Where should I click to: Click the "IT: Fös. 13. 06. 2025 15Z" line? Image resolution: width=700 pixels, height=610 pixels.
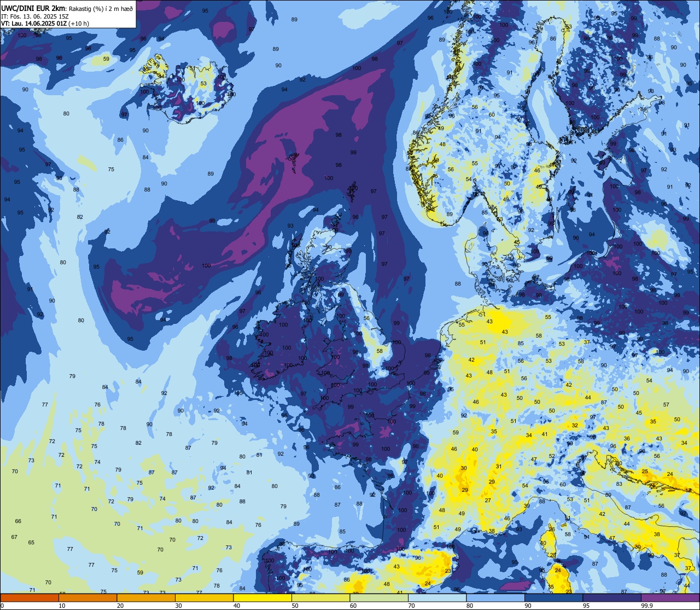point(35,16)
